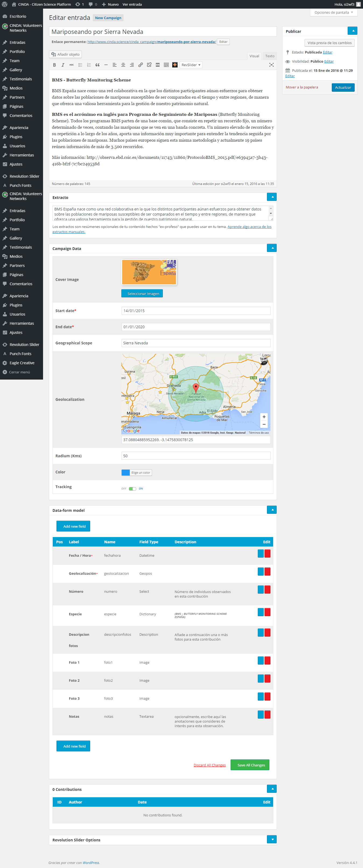Click the Save All Changes button

(250, 765)
